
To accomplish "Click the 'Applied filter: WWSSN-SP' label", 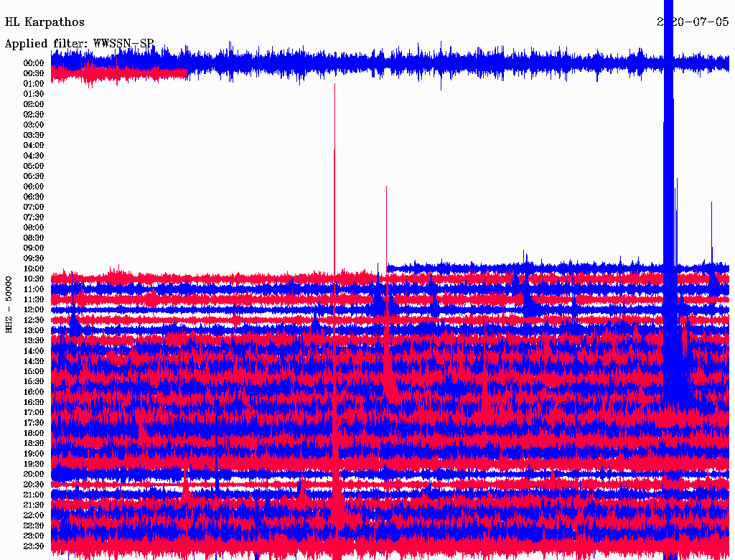I will [x=79, y=44].
